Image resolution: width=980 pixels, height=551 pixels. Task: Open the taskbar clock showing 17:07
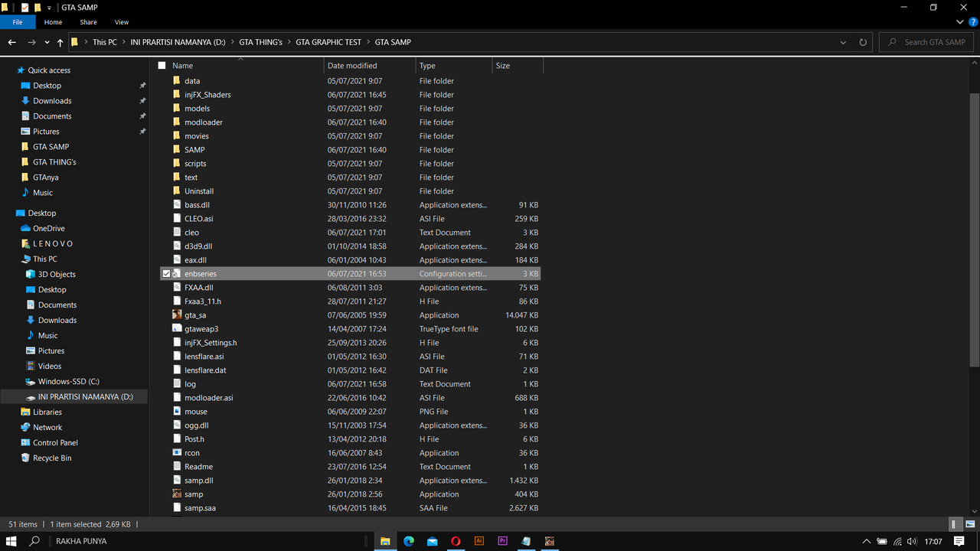(933, 541)
